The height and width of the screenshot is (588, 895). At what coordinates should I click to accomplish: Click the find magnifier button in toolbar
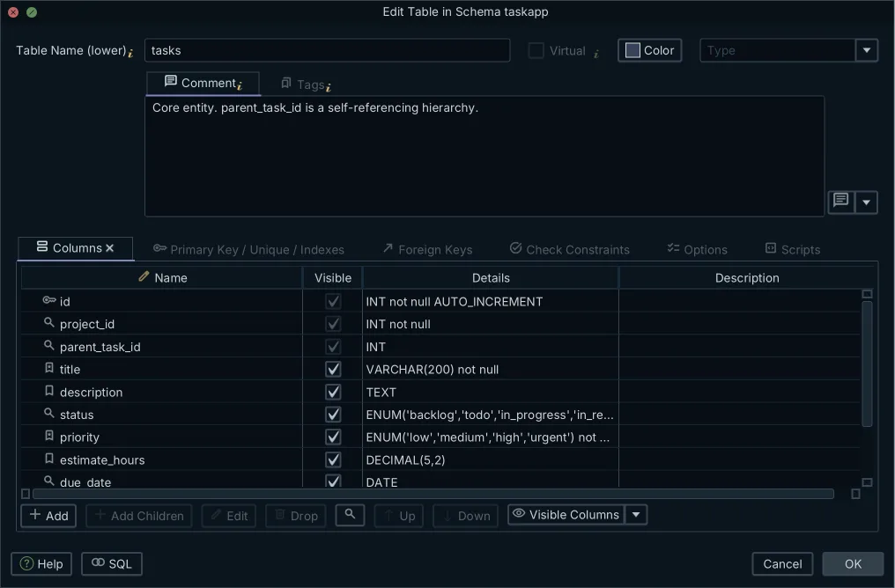point(350,515)
